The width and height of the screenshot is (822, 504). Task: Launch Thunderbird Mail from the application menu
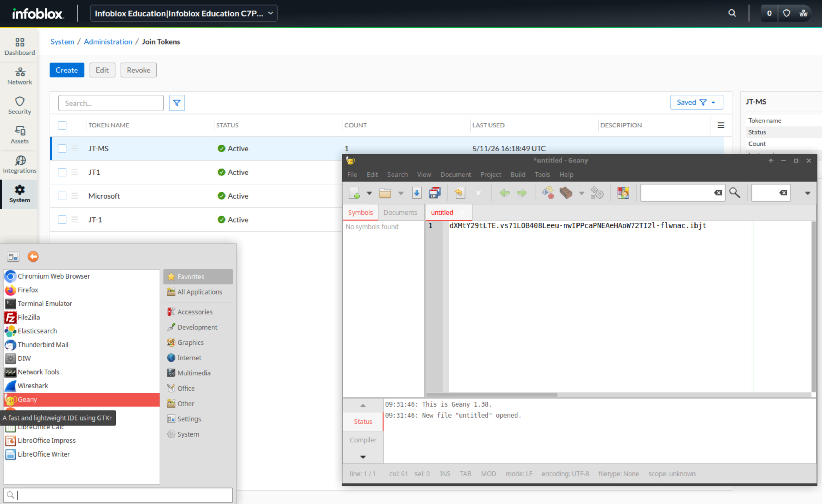81,345
